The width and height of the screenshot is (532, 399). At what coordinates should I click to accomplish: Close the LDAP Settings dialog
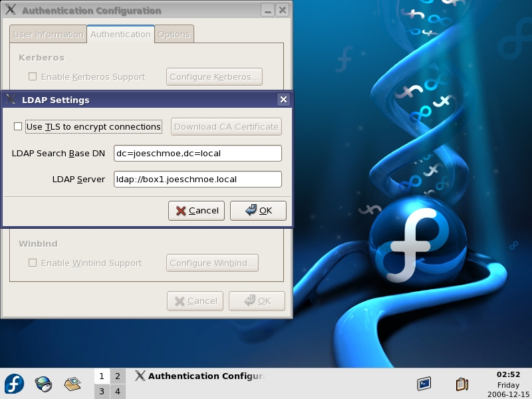(283, 99)
